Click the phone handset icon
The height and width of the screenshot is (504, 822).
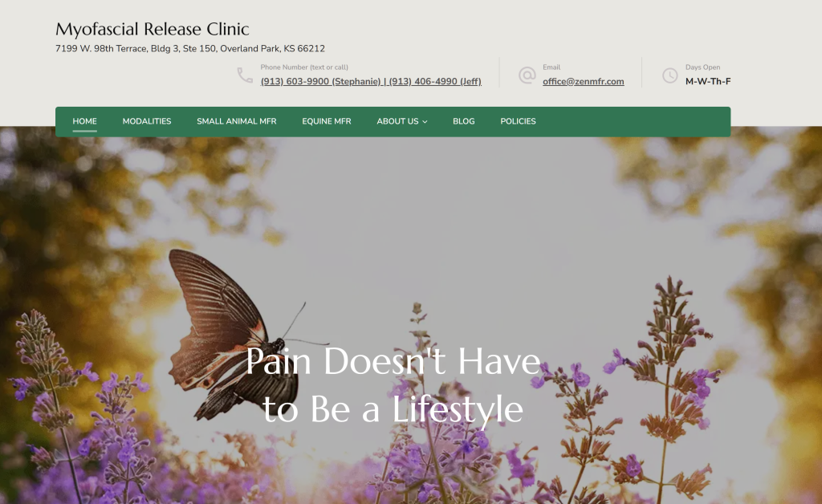(x=245, y=75)
